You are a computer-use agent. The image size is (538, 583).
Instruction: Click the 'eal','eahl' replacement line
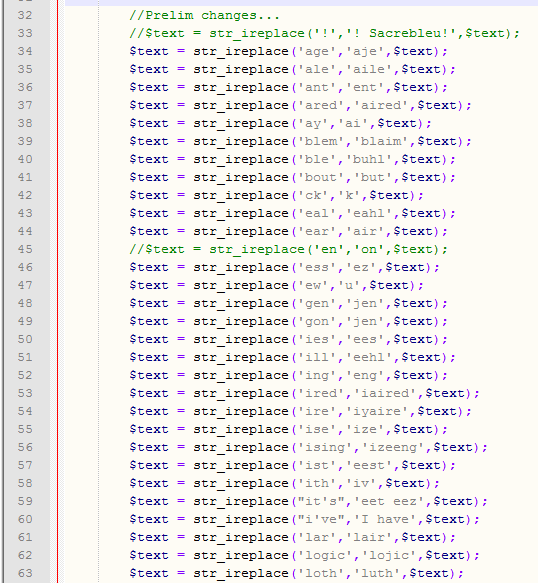click(292, 213)
